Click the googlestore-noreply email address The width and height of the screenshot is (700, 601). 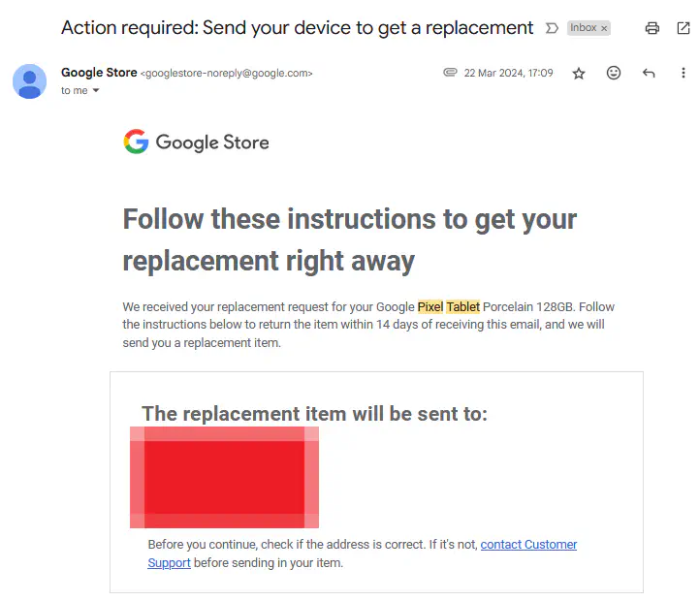coord(227,74)
